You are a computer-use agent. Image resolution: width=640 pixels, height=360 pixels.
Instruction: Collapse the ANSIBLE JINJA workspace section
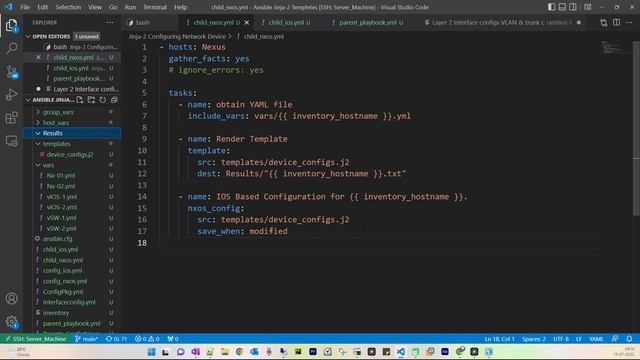[x=28, y=100]
